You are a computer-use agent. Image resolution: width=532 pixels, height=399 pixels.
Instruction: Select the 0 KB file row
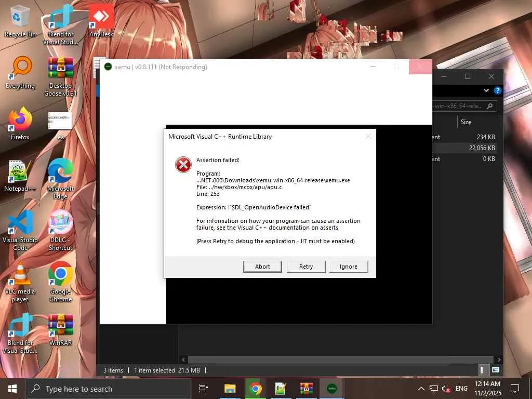tap(464, 159)
